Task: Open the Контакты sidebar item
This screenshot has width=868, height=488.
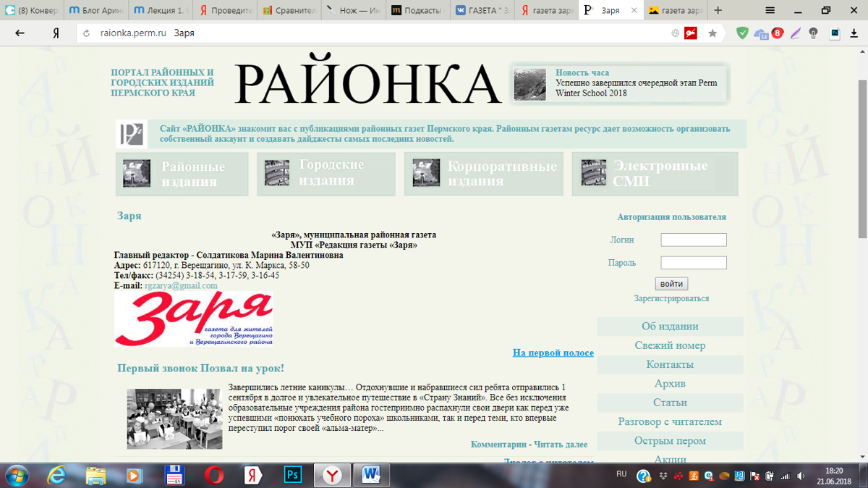Action: coord(670,364)
